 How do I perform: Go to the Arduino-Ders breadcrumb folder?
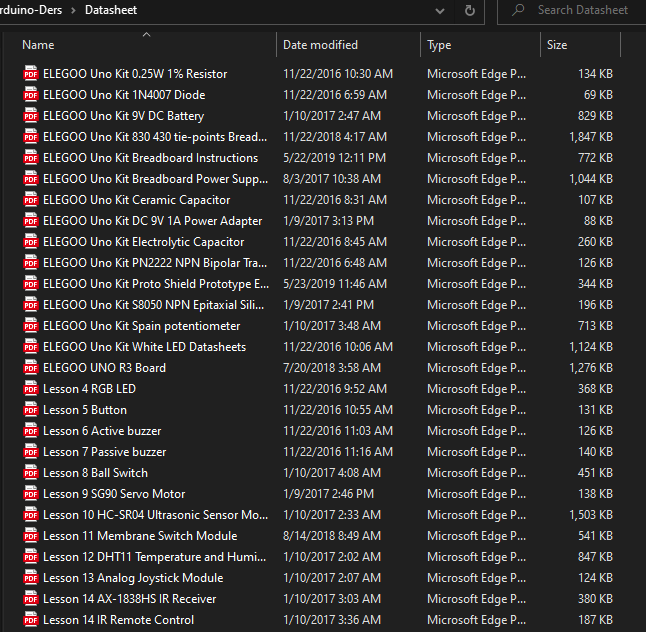[31, 10]
